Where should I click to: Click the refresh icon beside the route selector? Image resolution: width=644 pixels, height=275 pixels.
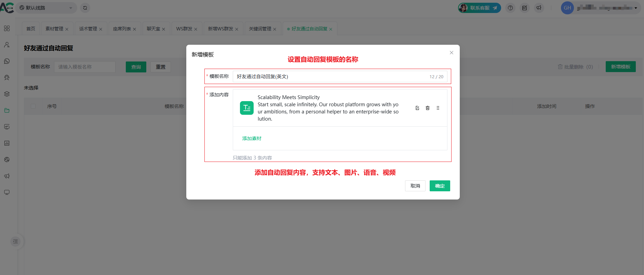(x=85, y=8)
